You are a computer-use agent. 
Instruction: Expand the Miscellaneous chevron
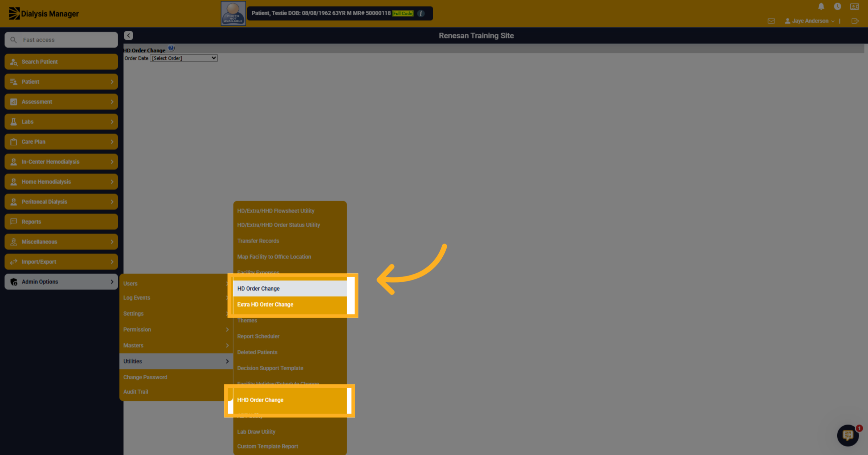(112, 242)
